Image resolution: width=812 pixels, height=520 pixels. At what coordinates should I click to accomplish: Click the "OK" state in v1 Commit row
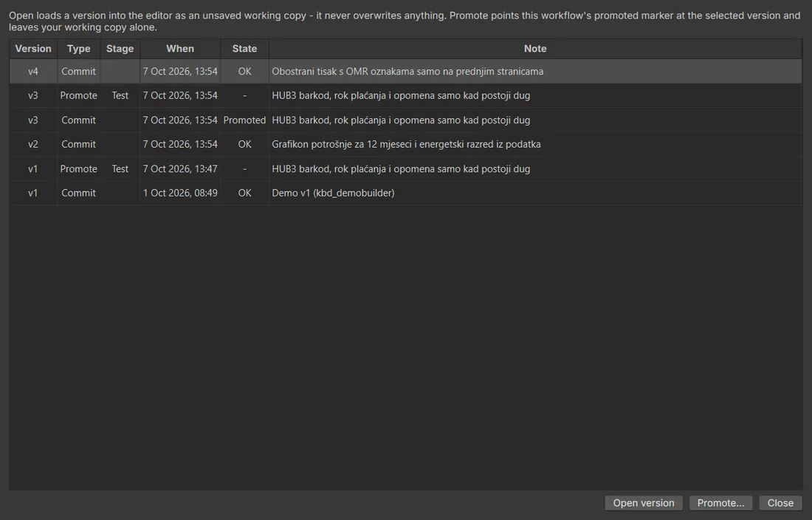(x=244, y=193)
